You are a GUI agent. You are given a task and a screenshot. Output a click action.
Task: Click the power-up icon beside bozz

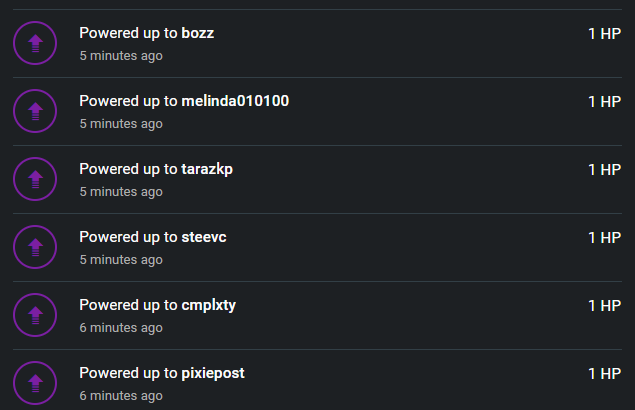click(x=35, y=43)
